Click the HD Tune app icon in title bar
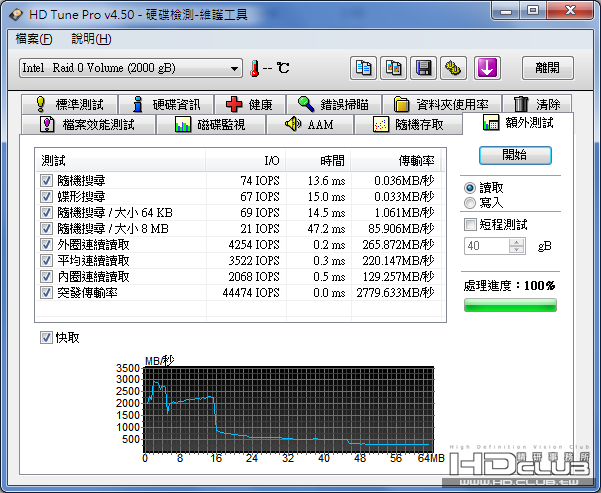The width and height of the screenshot is (601, 493). 16,15
